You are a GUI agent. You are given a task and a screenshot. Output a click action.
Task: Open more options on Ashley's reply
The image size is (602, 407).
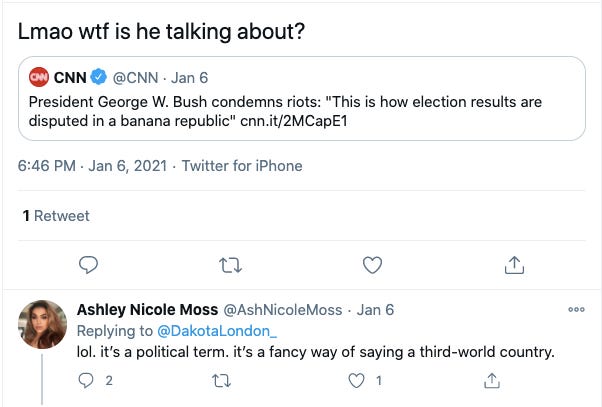pyautogui.click(x=575, y=310)
